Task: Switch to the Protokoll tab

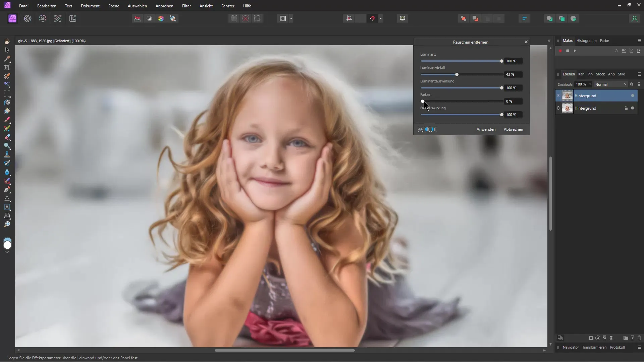Action: coord(617,348)
